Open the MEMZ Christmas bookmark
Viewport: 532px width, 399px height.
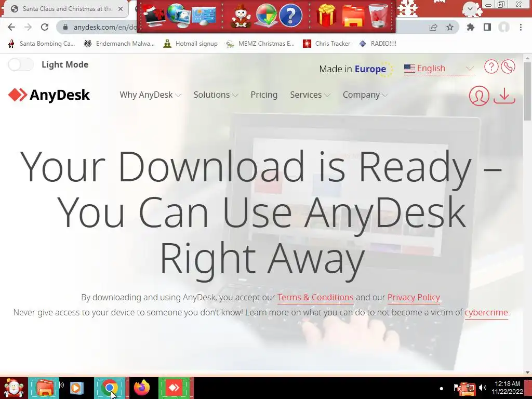[260, 44]
